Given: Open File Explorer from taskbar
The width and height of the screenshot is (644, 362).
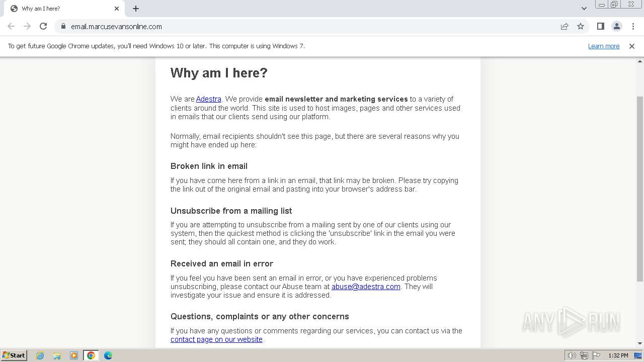Looking at the screenshot, I should pyautogui.click(x=57, y=355).
